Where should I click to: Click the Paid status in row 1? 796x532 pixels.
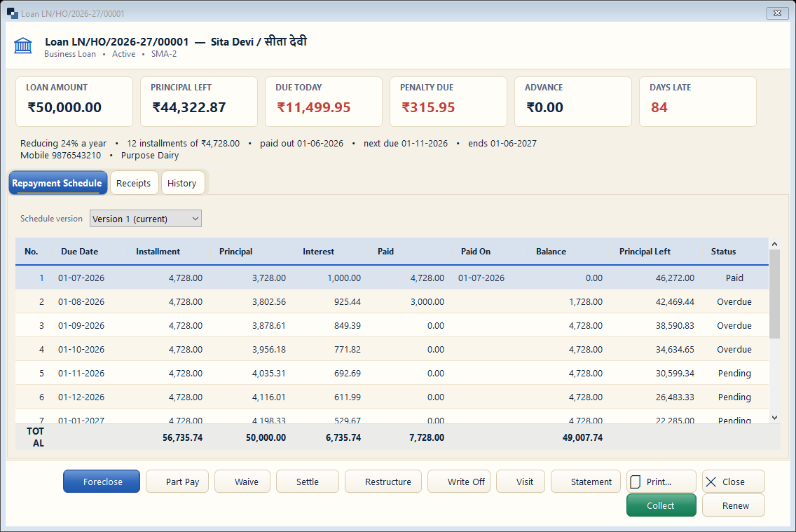click(x=734, y=278)
